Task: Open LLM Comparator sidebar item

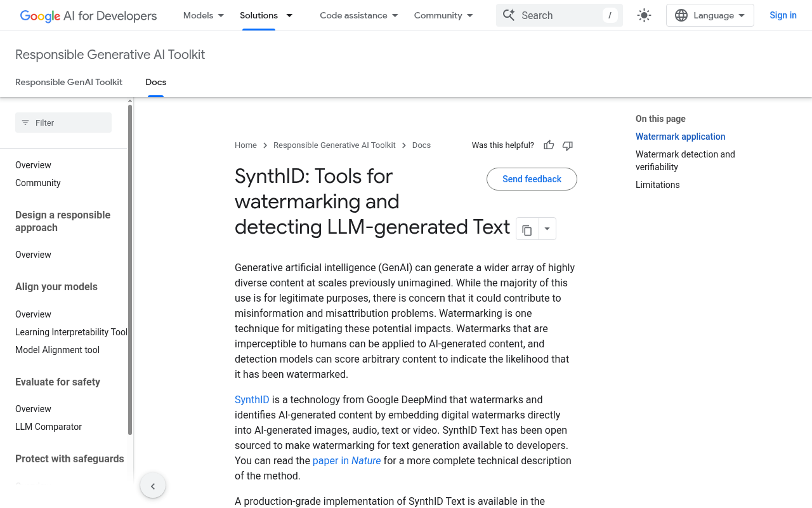Action: (48, 427)
